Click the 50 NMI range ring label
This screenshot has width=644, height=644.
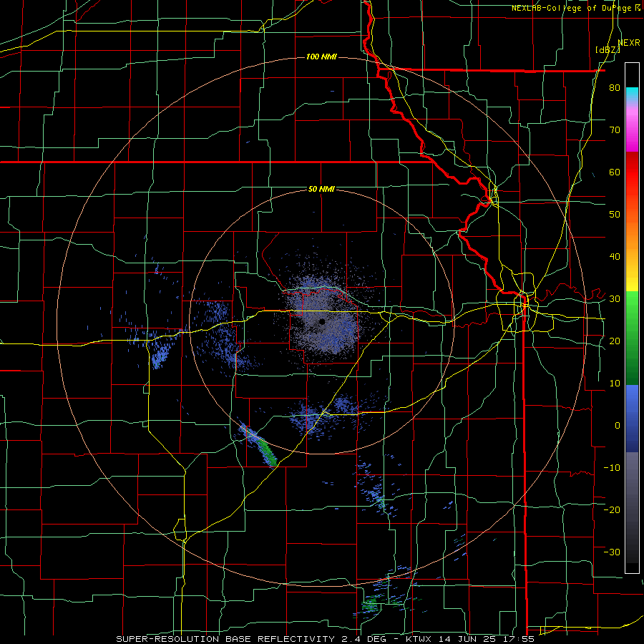click(321, 189)
